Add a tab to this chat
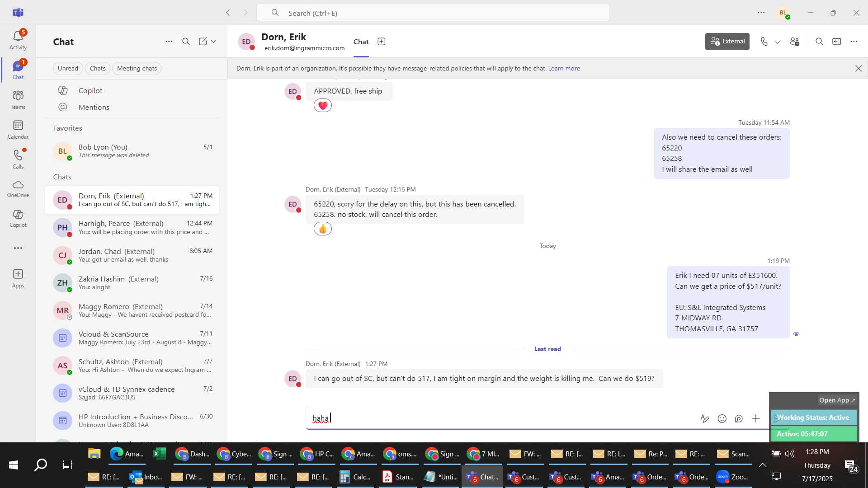 point(382,42)
